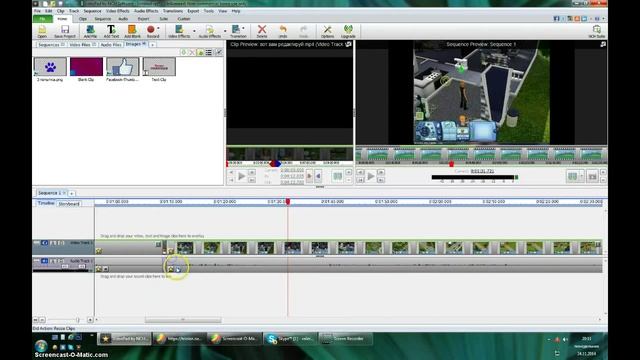Click the timeline zoom in plus button
Image resolution: width=640 pixels, height=360 pixels.
[90, 320]
